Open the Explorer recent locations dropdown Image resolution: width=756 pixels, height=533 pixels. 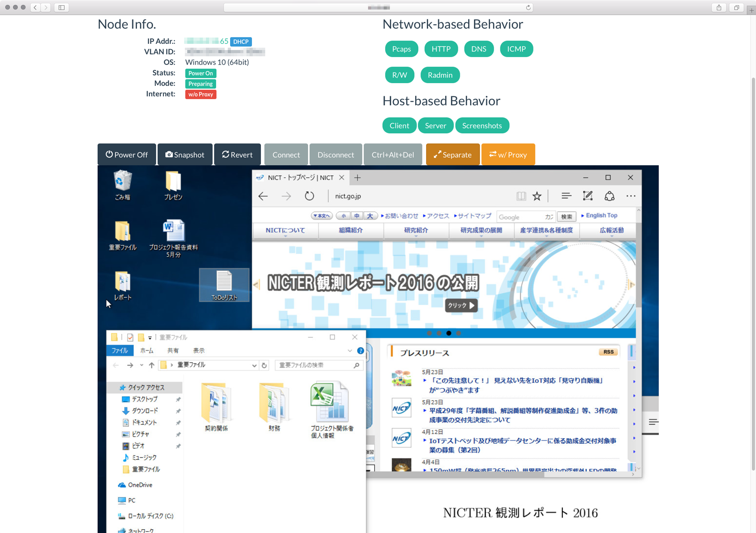(x=141, y=365)
